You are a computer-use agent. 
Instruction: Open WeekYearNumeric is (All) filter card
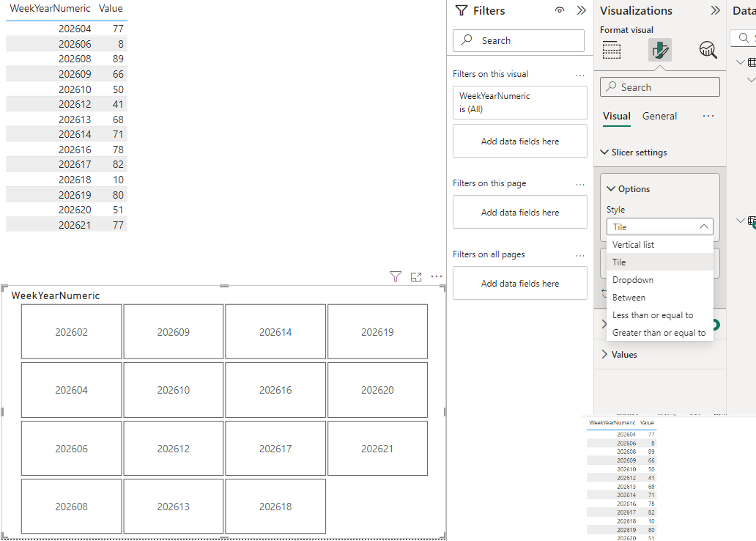pyautogui.click(x=520, y=103)
